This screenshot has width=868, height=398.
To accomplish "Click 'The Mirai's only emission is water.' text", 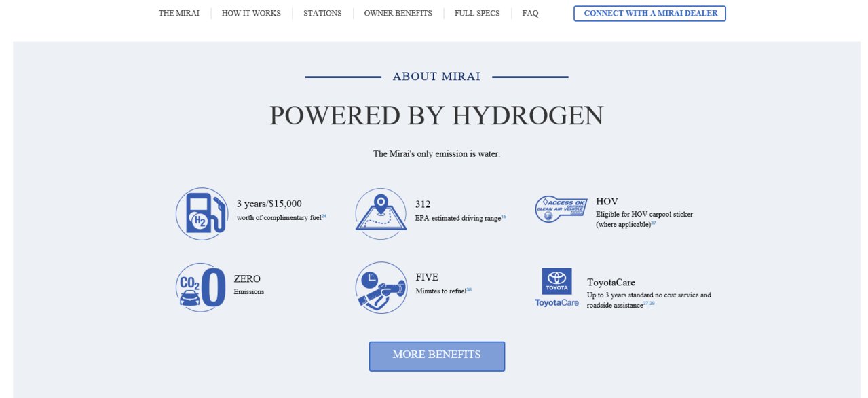I will 436,154.
